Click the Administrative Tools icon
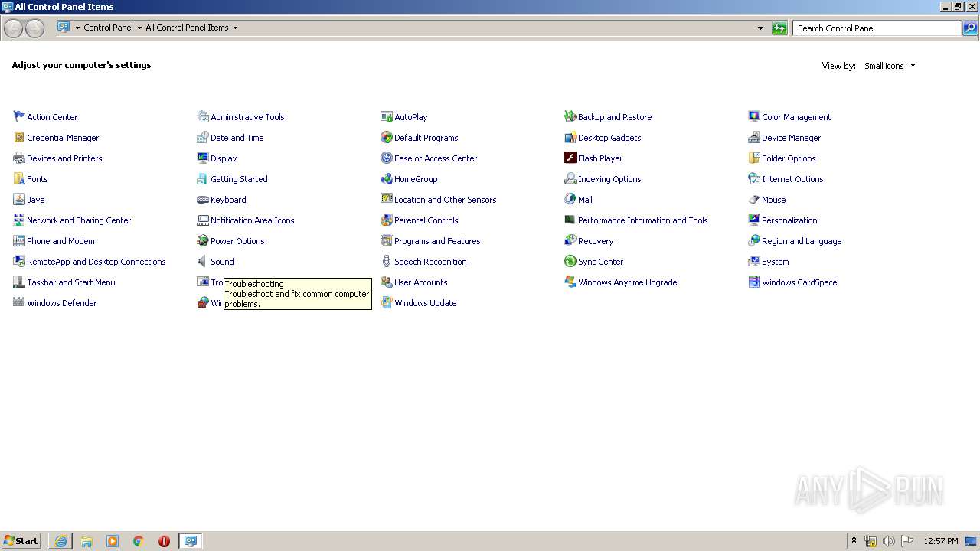The image size is (980, 551). click(x=203, y=117)
